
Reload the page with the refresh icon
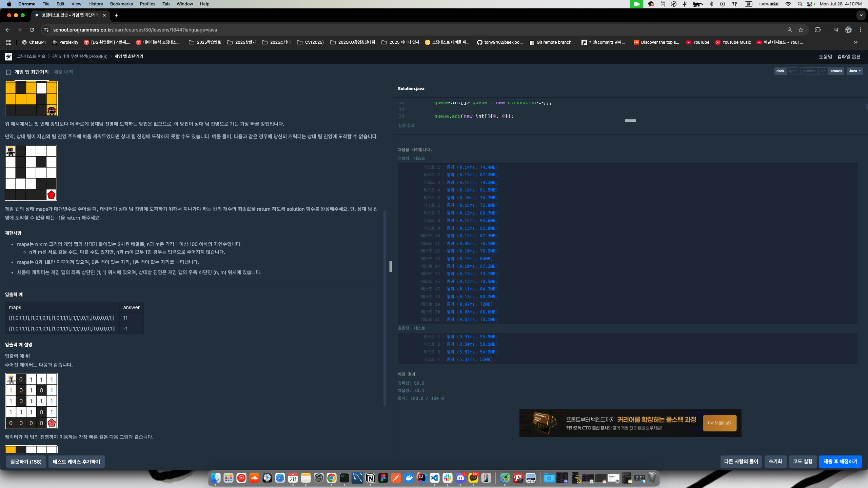(x=32, y=30)
